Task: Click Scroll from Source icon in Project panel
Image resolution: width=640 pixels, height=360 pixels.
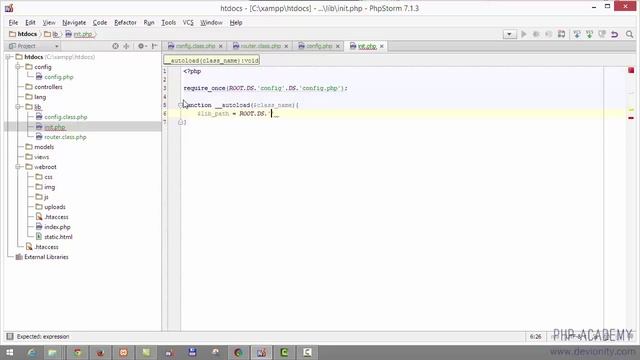Action: 116,46
